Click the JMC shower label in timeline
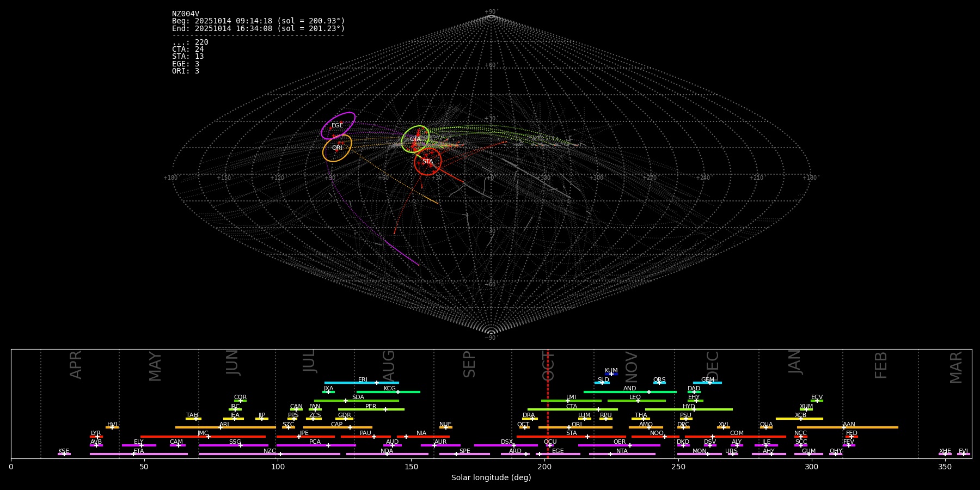Screen dimensions: 980x490 coord(203,433)
